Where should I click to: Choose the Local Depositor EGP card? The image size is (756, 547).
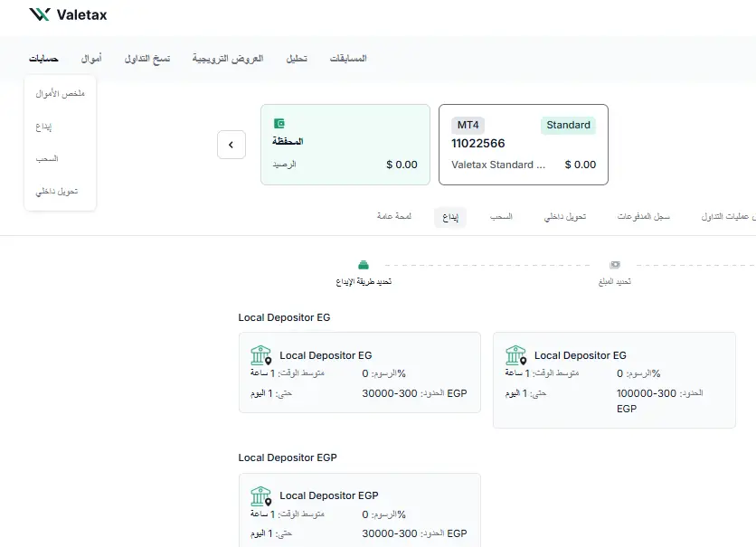360,510
